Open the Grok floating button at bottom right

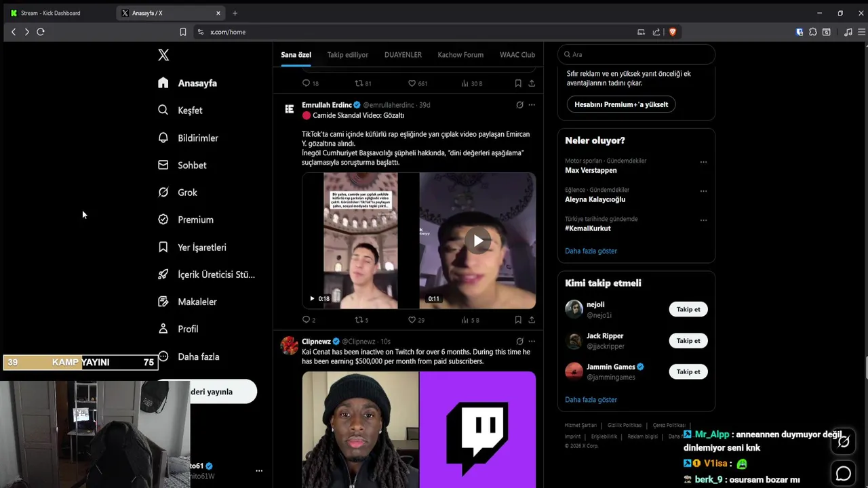click(844, 442)
